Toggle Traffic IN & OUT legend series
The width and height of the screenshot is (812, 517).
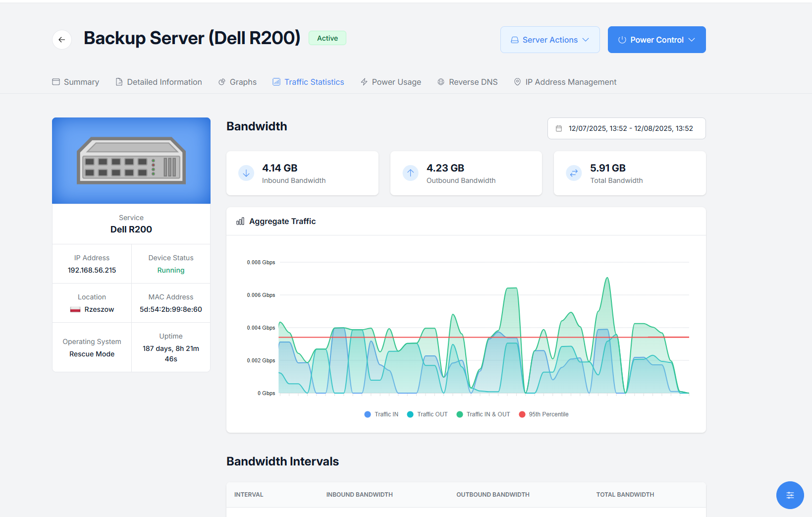(483, 414)
